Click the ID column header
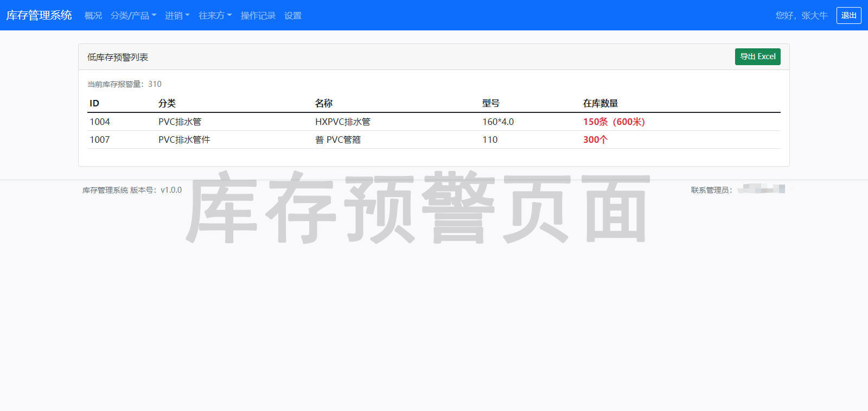The image size is (868, 411). point(94,103)
